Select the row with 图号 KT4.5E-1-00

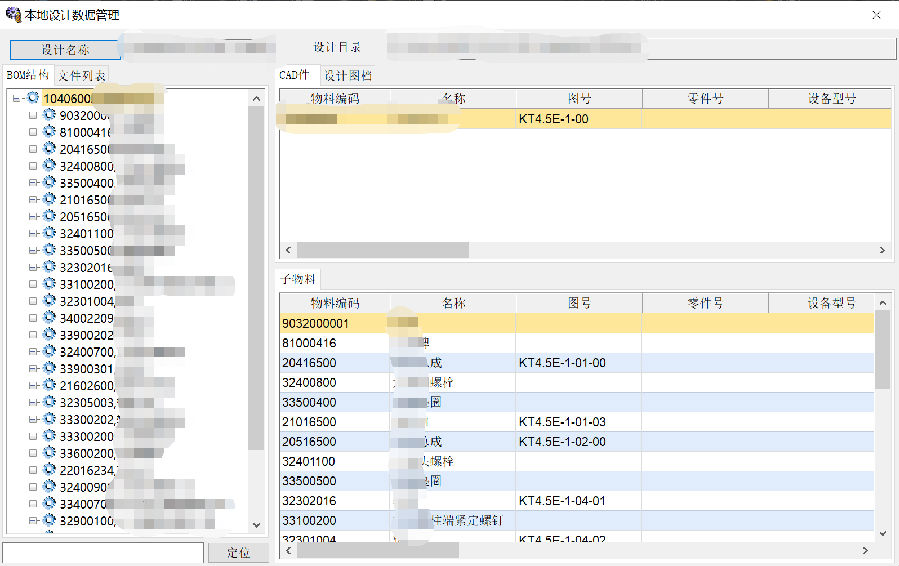pos(585,119)
